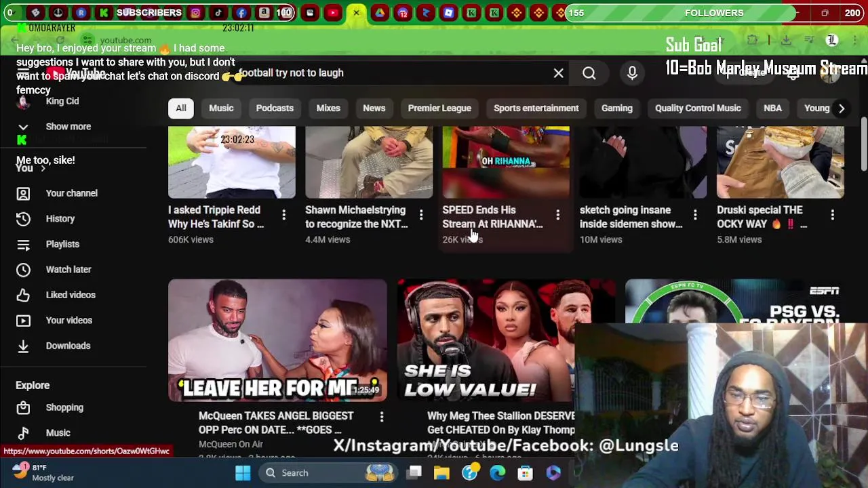Viewport: 868px width, 488px height.
Task: Select the Gaming filter chip
Action: tap(616, 108)
